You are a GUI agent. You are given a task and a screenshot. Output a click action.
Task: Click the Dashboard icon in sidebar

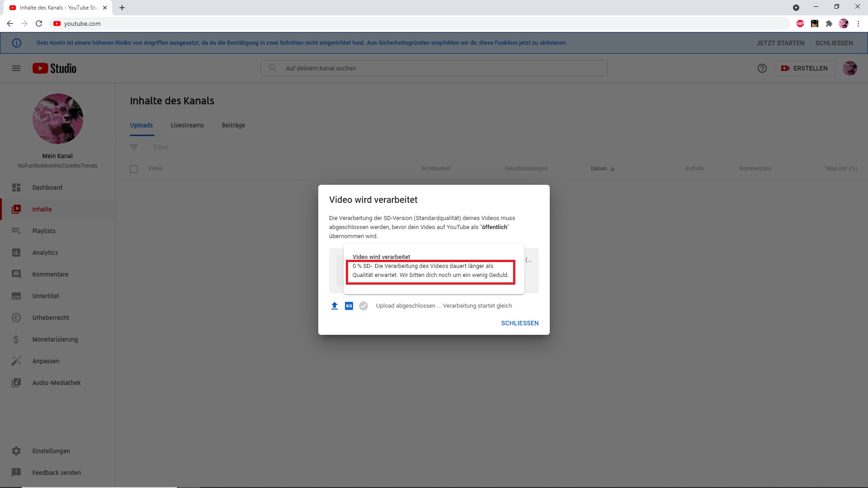click(16, 188)
